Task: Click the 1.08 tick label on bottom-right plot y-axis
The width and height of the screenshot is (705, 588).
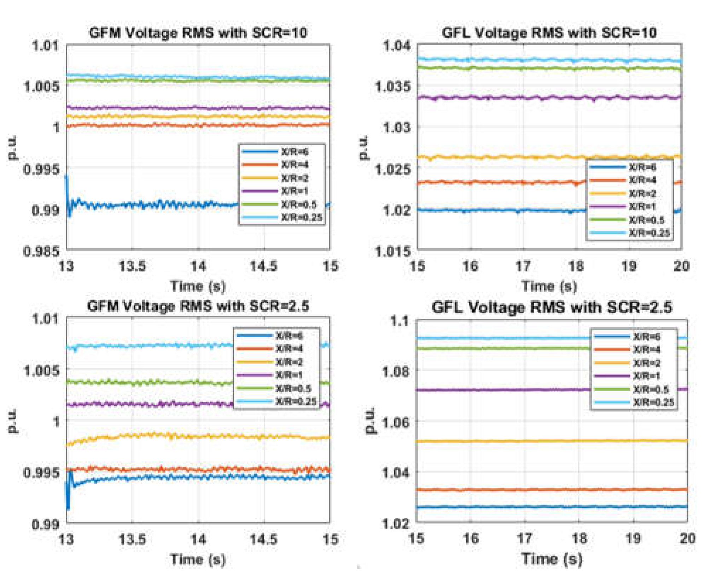Action: 396,372
